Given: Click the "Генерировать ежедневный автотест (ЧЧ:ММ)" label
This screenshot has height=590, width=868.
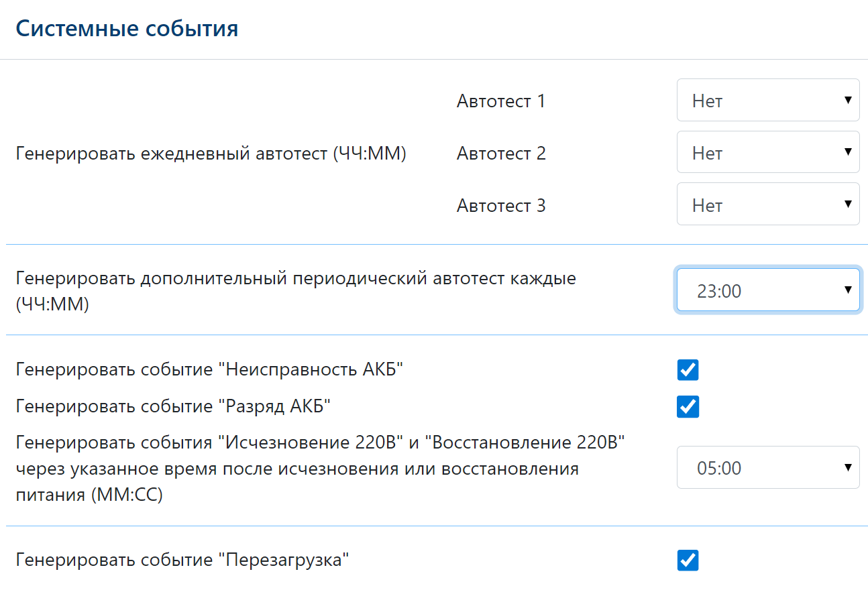Looking at the screenshot, I should (x=211, y=154).
